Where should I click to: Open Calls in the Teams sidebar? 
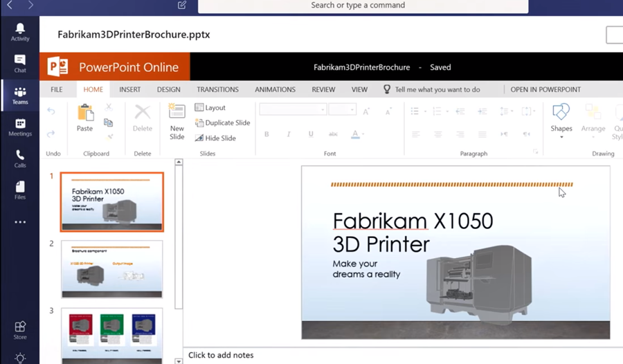coord(20,159)
